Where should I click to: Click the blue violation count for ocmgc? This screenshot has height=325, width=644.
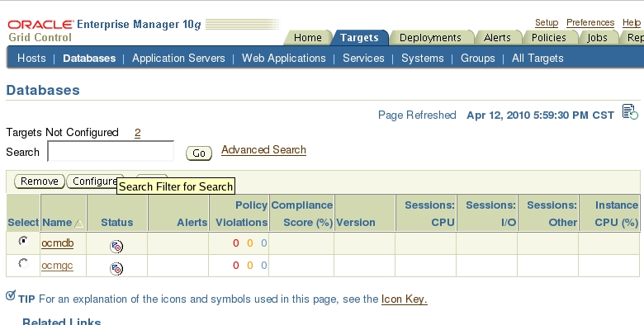(263, 266)
